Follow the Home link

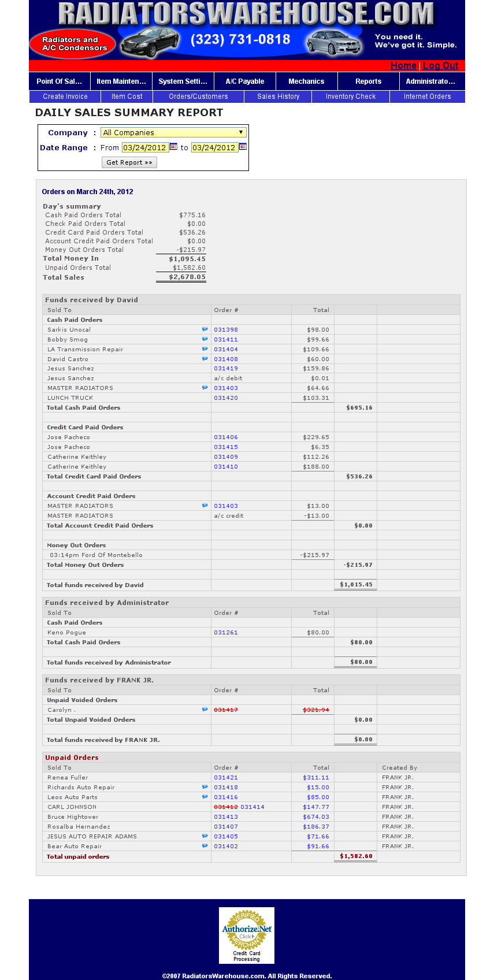(x=403, y=66)
